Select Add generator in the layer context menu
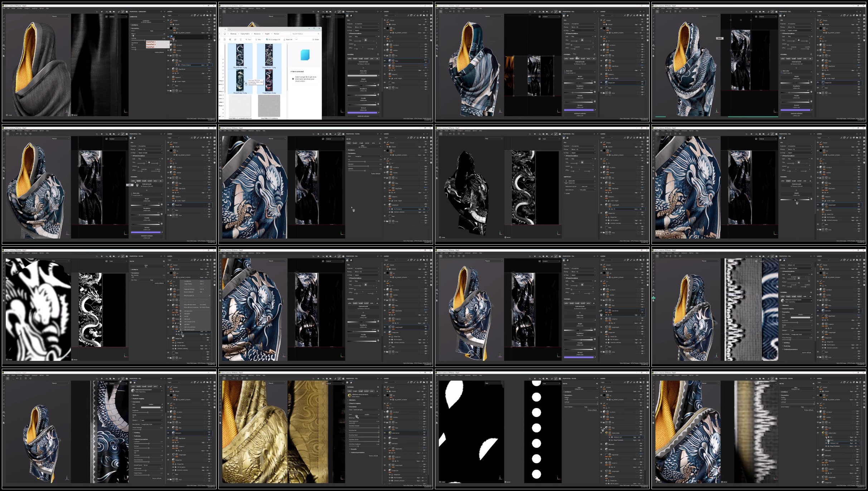 click(x=188, y=311)
